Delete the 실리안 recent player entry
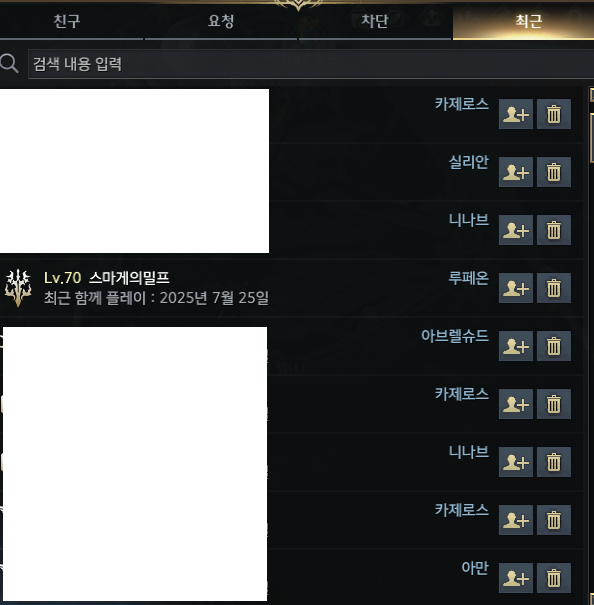Image resolution: width=594 pixels, height=605 pixels. tap(553, 172)
